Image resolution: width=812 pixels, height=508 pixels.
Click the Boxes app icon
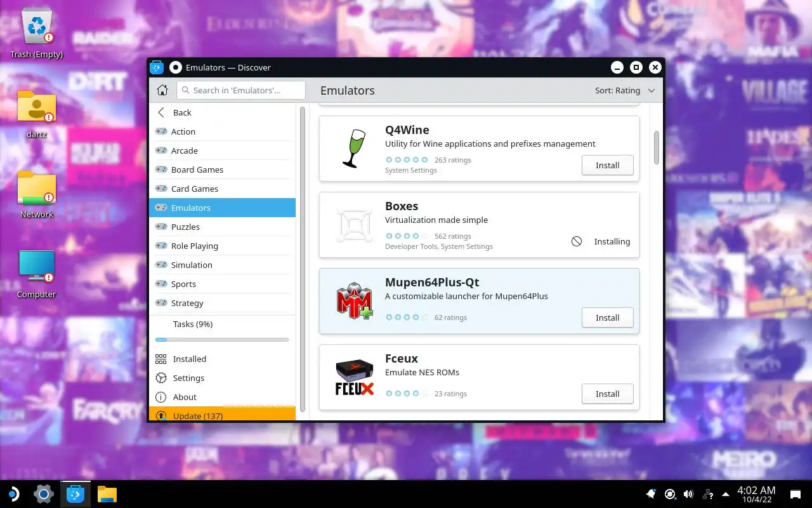[354, 225]
